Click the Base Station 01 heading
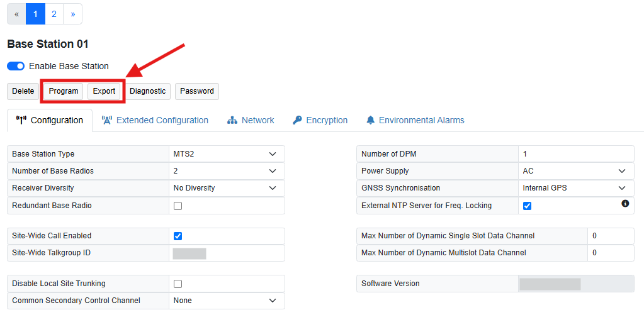Screen dimensions: 644x310 (48, 44)
